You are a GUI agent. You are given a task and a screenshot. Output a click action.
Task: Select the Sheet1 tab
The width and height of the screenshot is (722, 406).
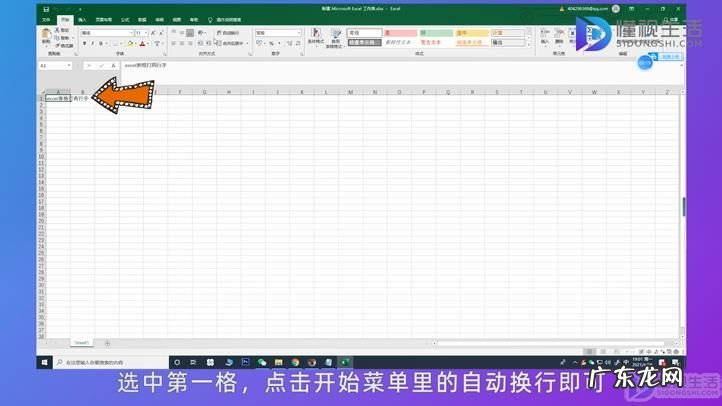pos(82,343)
